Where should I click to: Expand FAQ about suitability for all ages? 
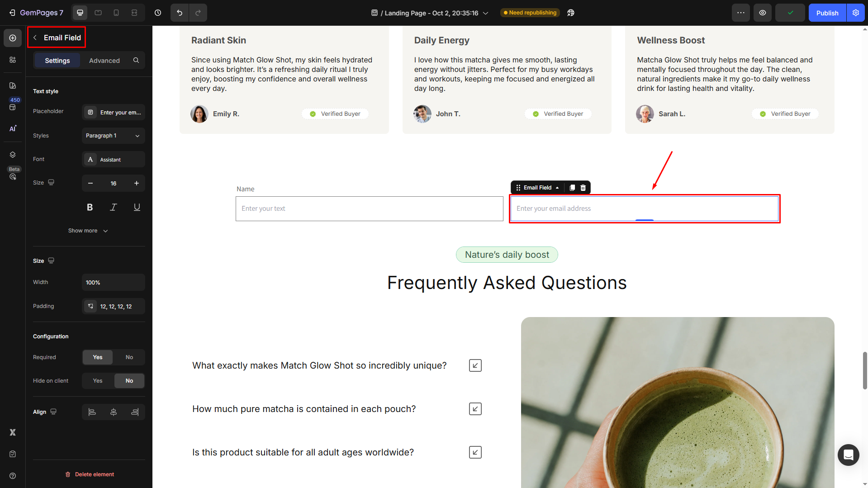(475, 452)
